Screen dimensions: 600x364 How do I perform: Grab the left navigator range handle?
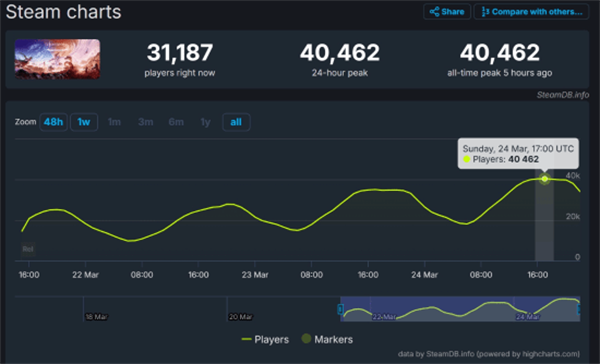[x=340, y=309]
